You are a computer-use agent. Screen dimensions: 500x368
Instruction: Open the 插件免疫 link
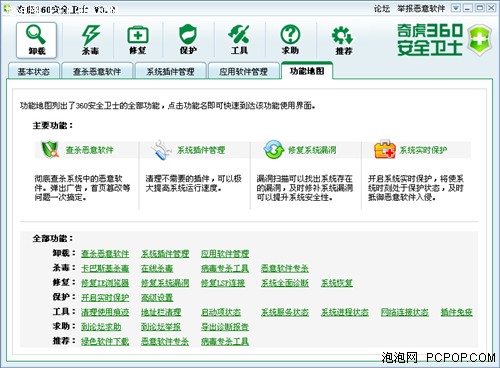[457, 312]
